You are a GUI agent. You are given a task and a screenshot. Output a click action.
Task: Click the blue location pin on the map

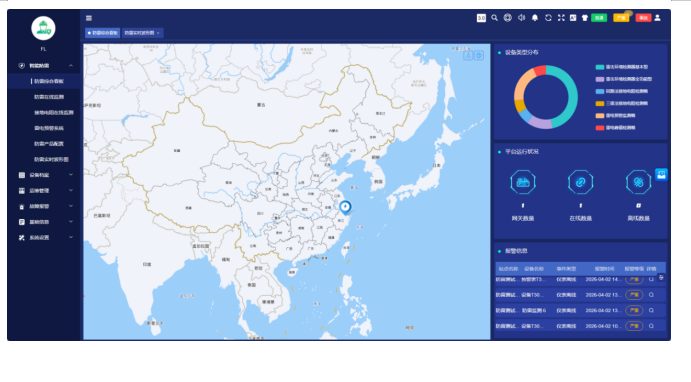tap(345, 207)
